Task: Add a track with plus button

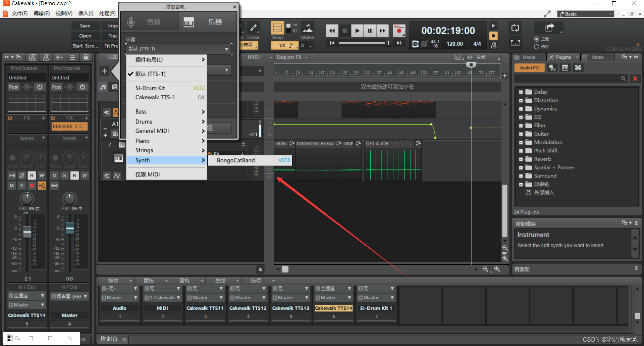Action: 104,71
